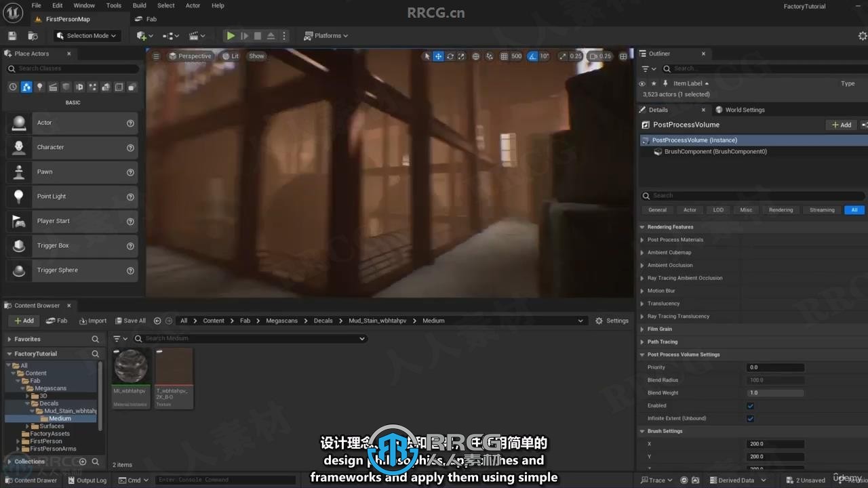
Task: Toggle Infinite Extent (Unbound) checkbox
Action: click(750, 419)
